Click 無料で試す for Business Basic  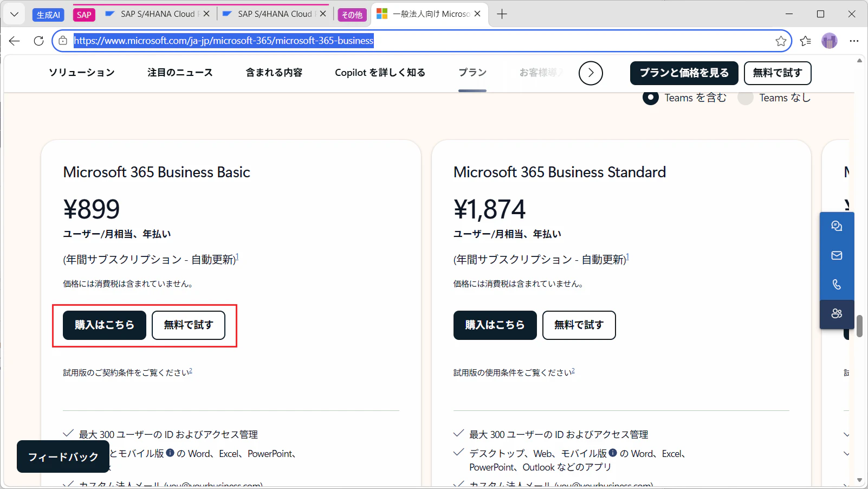click(189, 325)
